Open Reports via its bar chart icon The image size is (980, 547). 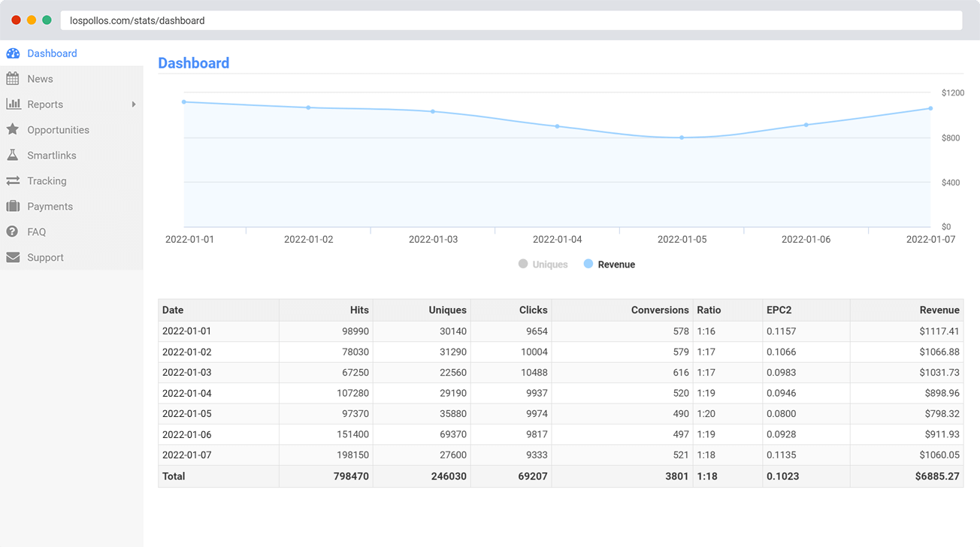pyautogui.click(x=14, y=104)
